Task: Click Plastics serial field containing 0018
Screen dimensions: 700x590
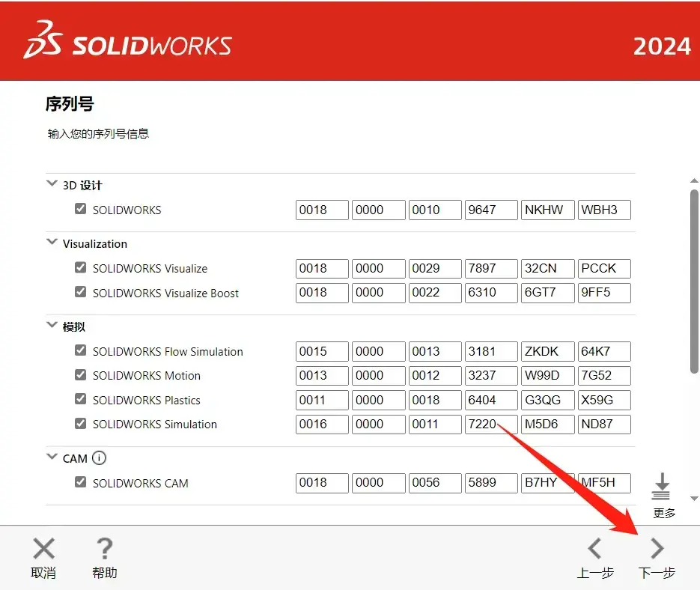Action: 435,400
